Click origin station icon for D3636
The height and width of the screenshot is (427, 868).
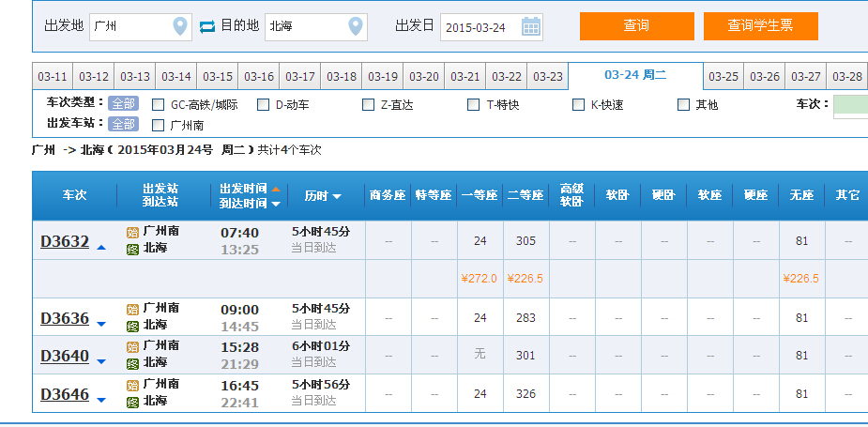(x=132, y=309)
